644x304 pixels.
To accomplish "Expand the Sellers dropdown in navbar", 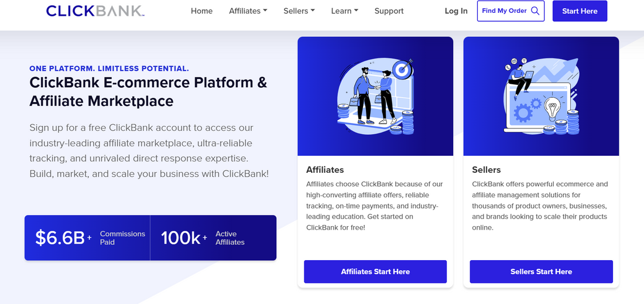I will (x=299, y=11).
